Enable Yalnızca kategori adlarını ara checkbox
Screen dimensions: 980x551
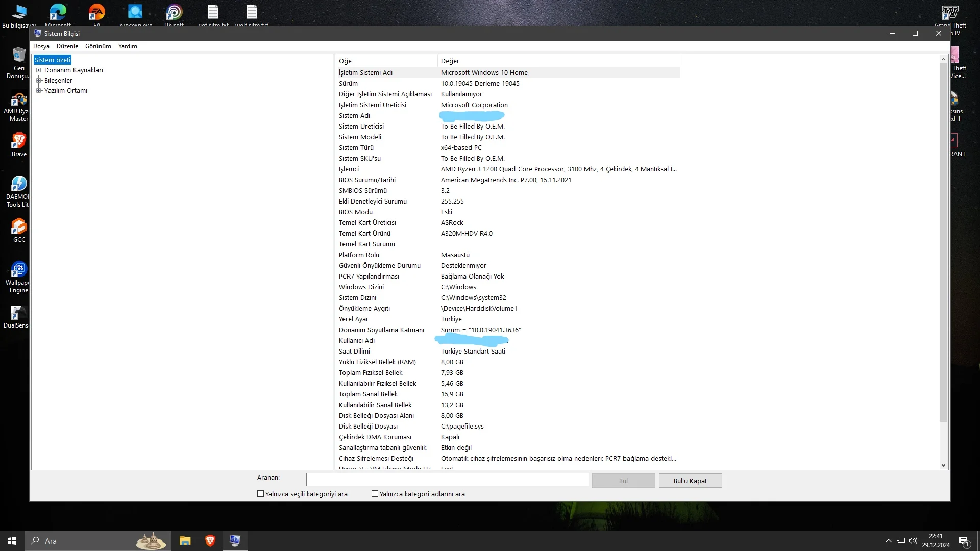pyautogui.click(x=375, y=494)
